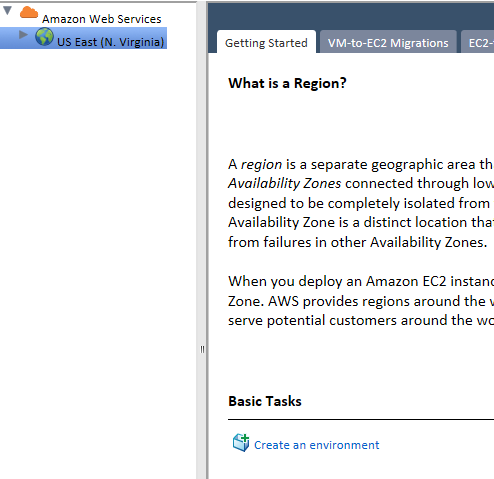
Task: Click the italic 'Availability Zones' text
Action: coord(285,184)
